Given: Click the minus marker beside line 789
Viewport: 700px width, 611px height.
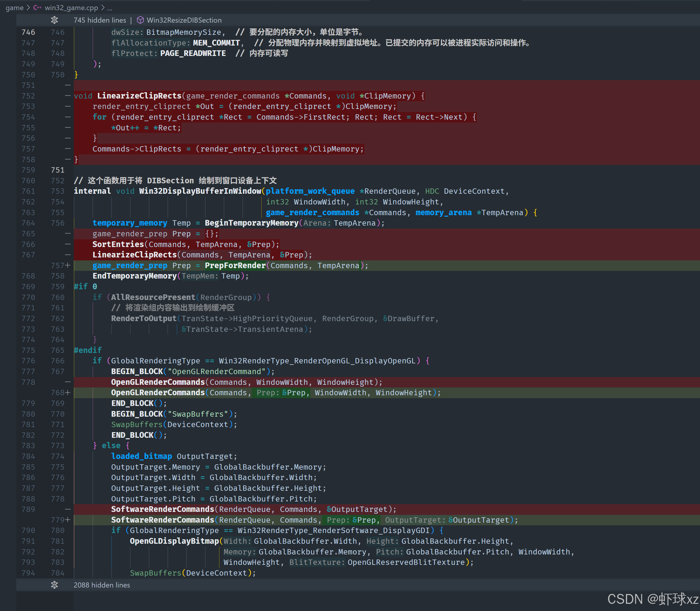Looking at the screenshot, I should [x=68, y=509].
